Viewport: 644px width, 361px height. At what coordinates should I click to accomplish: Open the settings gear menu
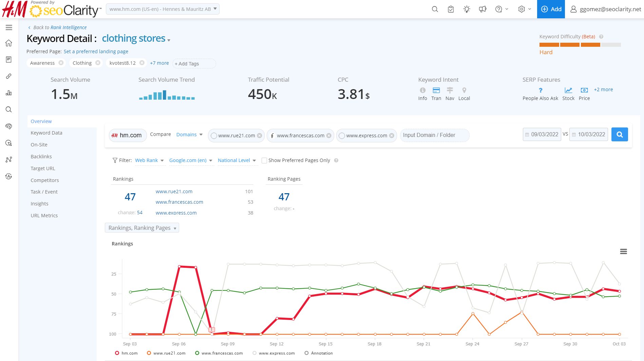point(522,9)
